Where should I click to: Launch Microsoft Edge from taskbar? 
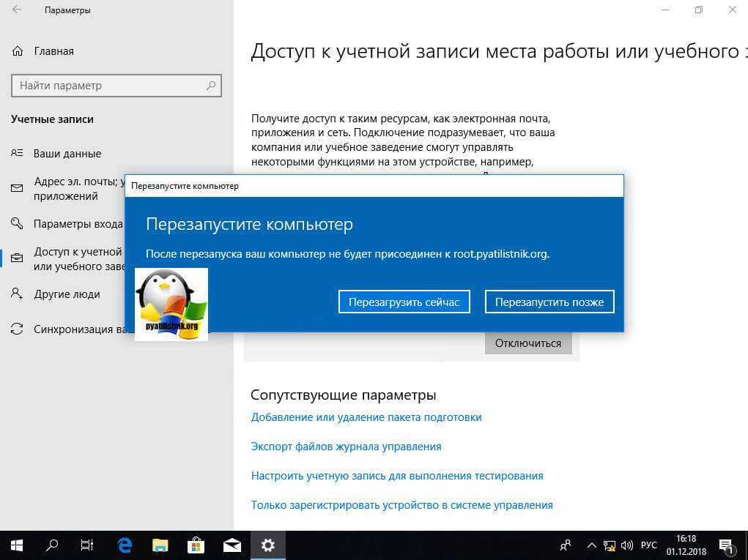click(x=125, y=545)
